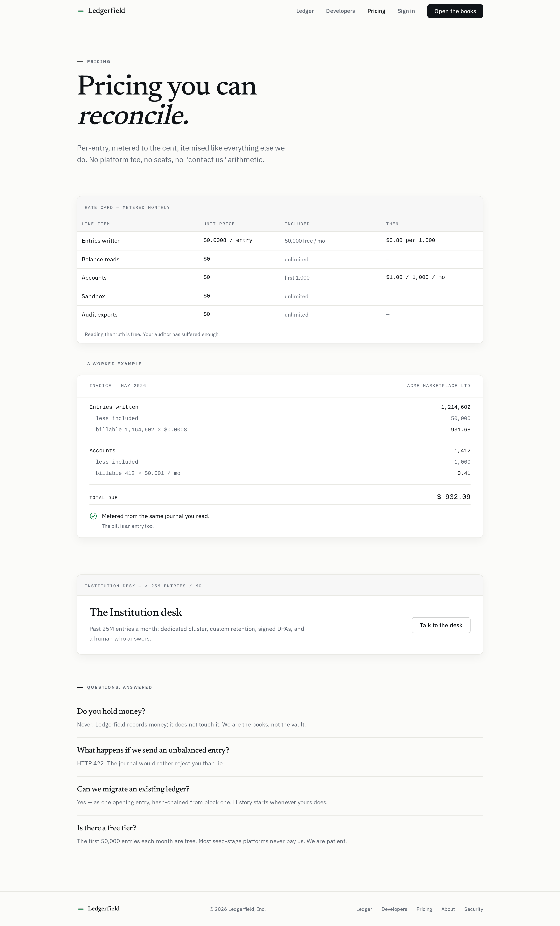Open Developers in the header navigation
The width and height of the screenshot is (560, 926).
pos(340,11)
